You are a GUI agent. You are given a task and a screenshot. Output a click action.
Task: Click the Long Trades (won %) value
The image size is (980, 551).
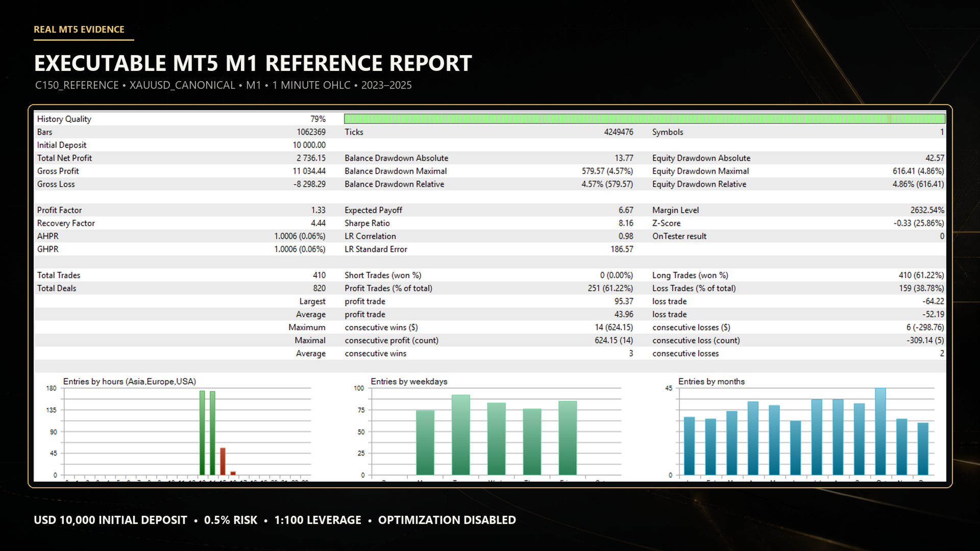[921, 275]
